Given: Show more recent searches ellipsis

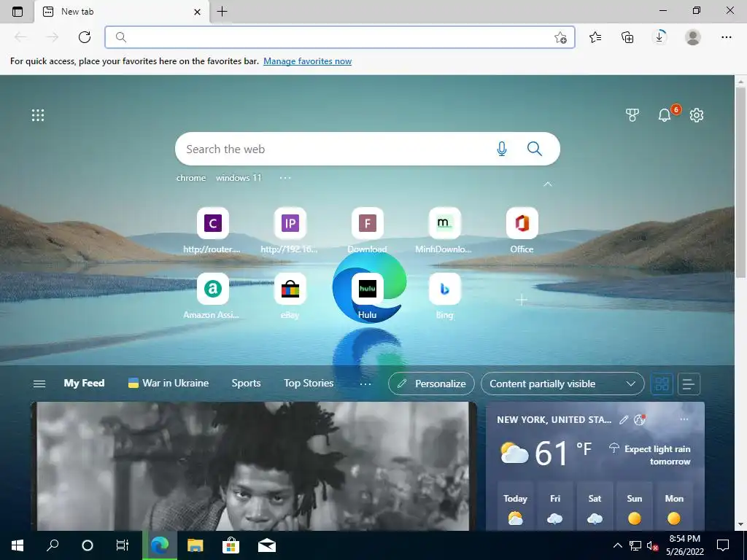Looking at the screenshot, I should [x=285, y=178].
